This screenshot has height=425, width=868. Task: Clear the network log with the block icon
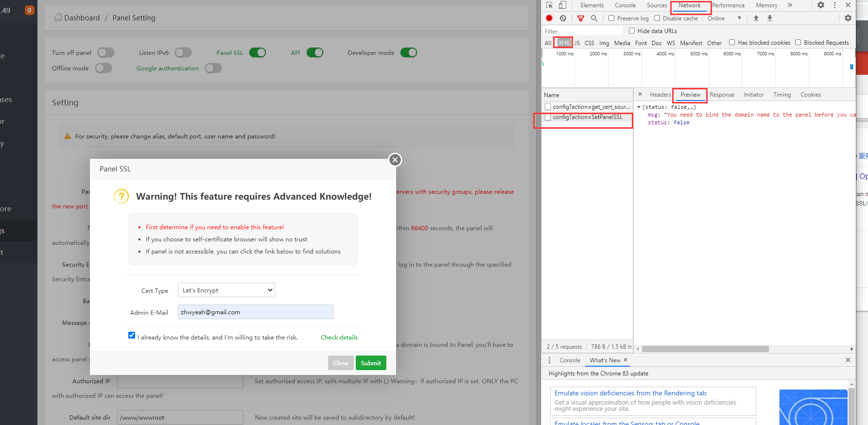tap(563, 18)
